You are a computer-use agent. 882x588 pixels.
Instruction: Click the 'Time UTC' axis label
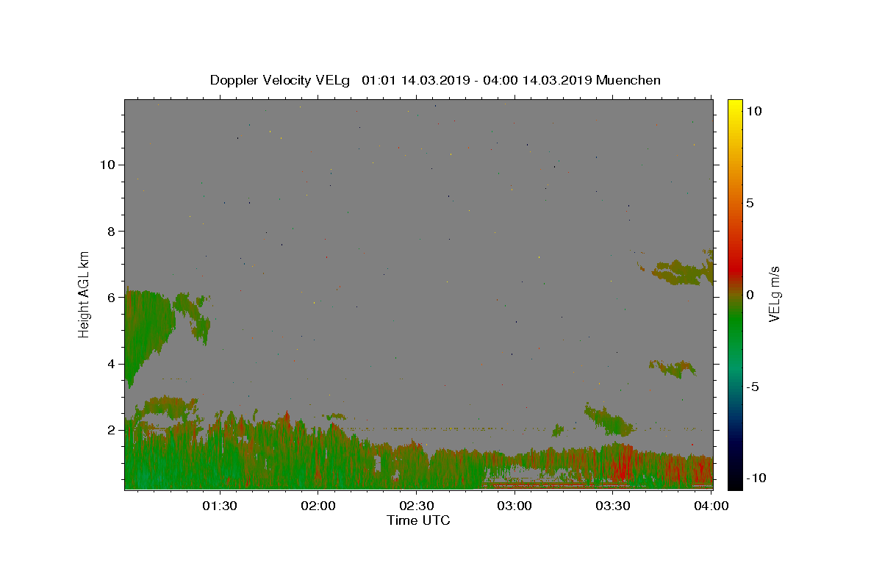click(418, 520)
